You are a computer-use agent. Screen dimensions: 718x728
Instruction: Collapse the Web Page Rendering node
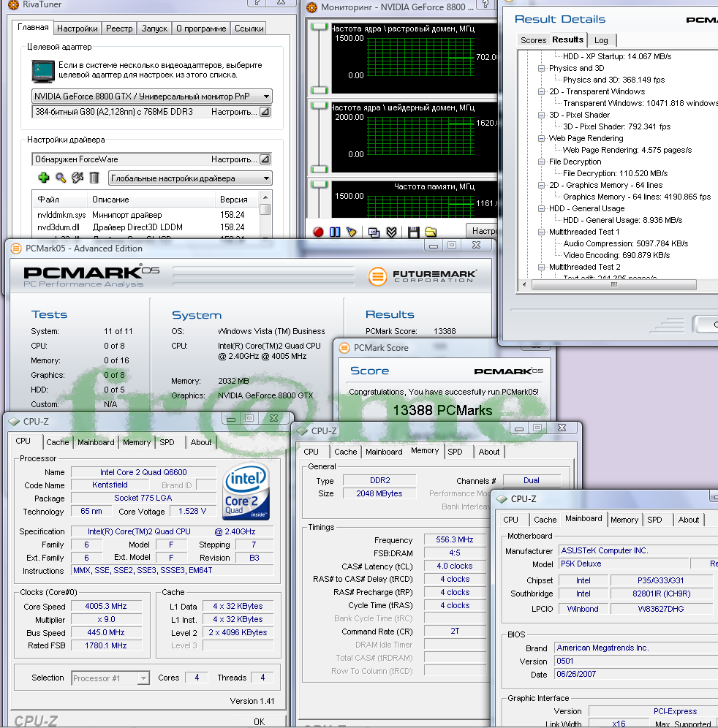(x=541, y=138)
